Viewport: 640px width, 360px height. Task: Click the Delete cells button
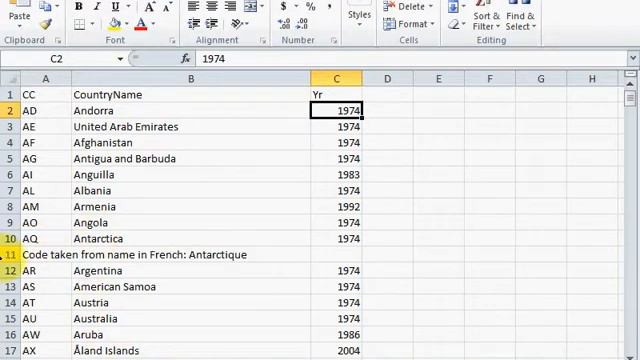coord(408,7)
